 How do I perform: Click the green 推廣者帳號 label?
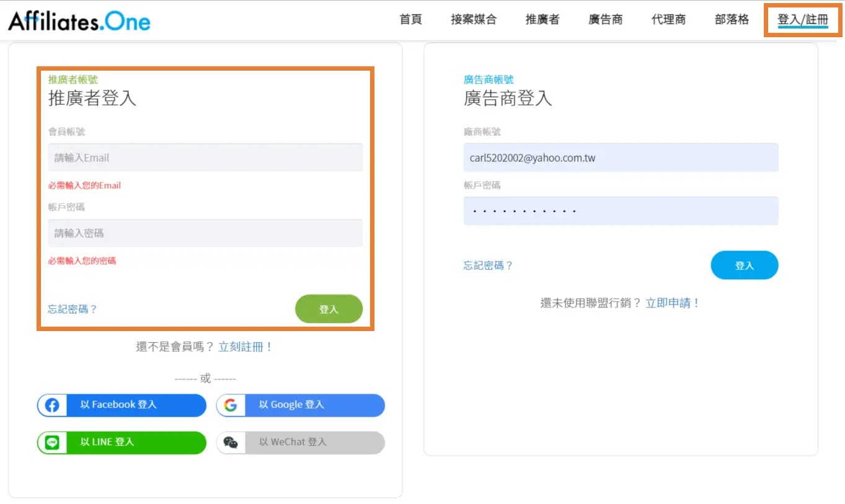[73, 79]
